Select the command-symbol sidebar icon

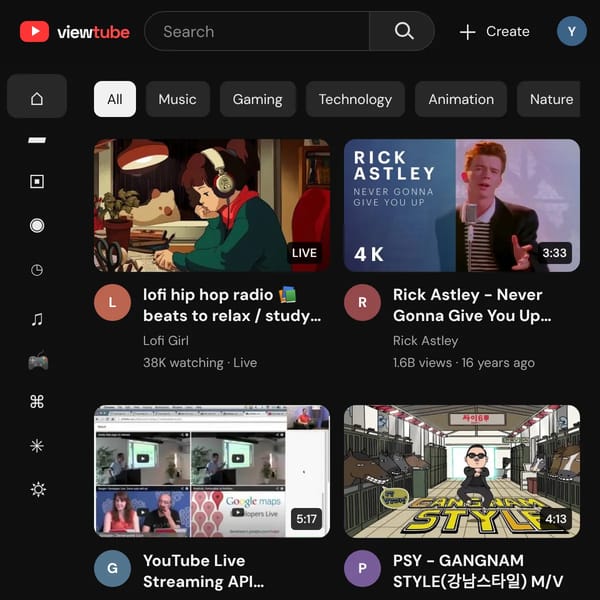click(37, 402)
